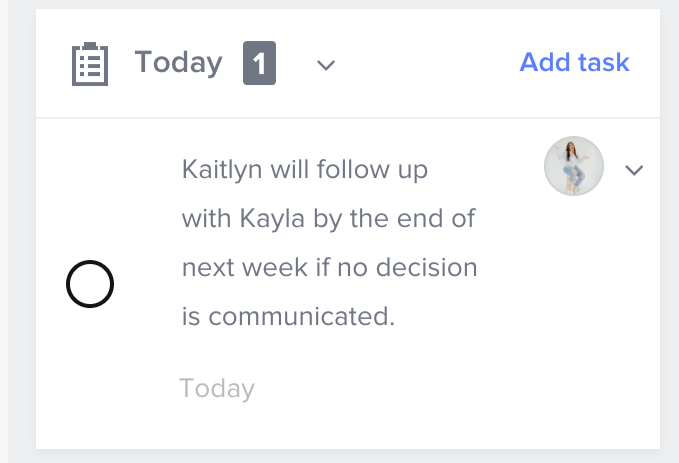Click the clipboard task list icon

pyautogui.click(x=91, y=64)
